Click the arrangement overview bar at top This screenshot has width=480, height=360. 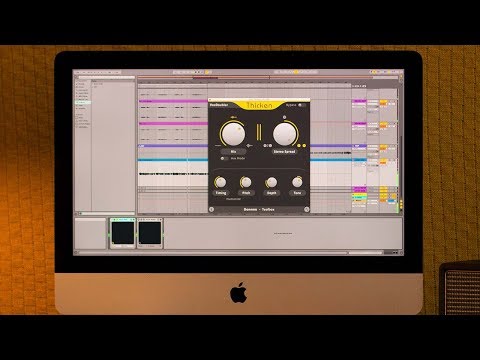pos(268,78)
